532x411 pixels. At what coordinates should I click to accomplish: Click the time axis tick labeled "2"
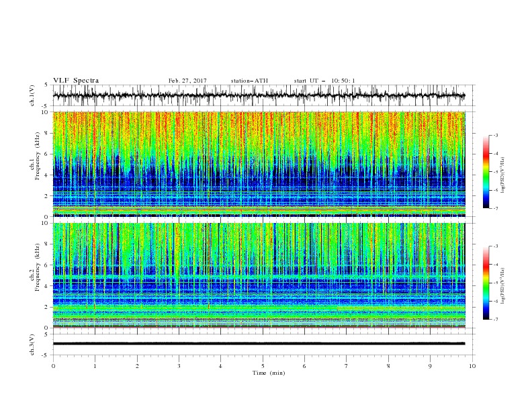(137, 366)
